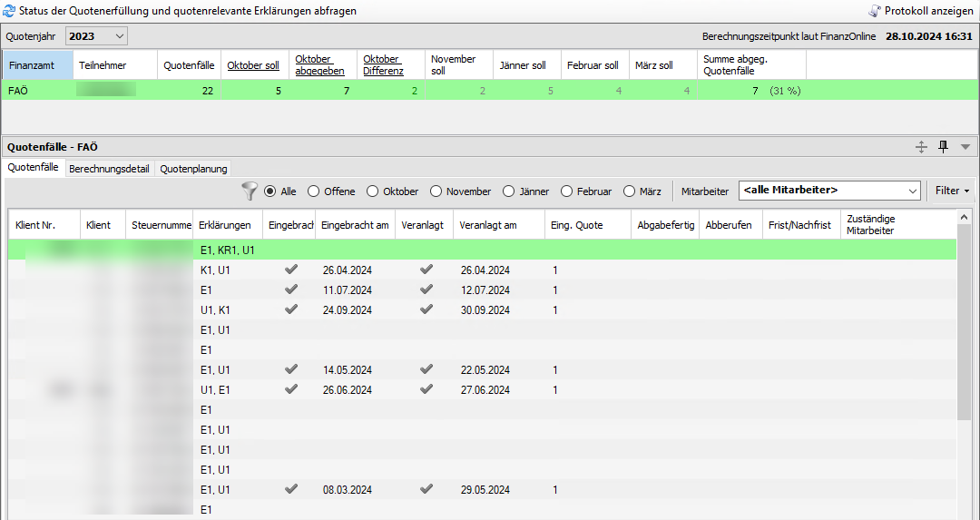
Task: Open the Filter dropdown menu
Action: pos(952,191)
